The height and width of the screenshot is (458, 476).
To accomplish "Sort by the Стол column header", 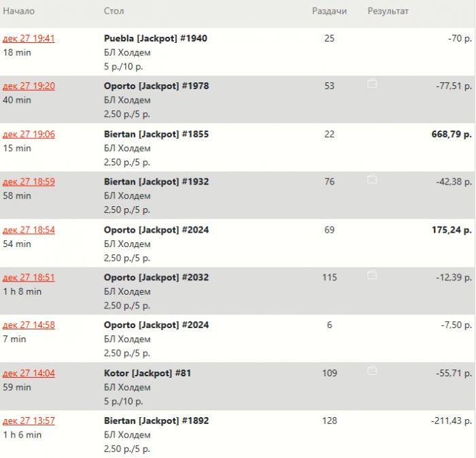I will pyautogui.click(x=114, y=12).
